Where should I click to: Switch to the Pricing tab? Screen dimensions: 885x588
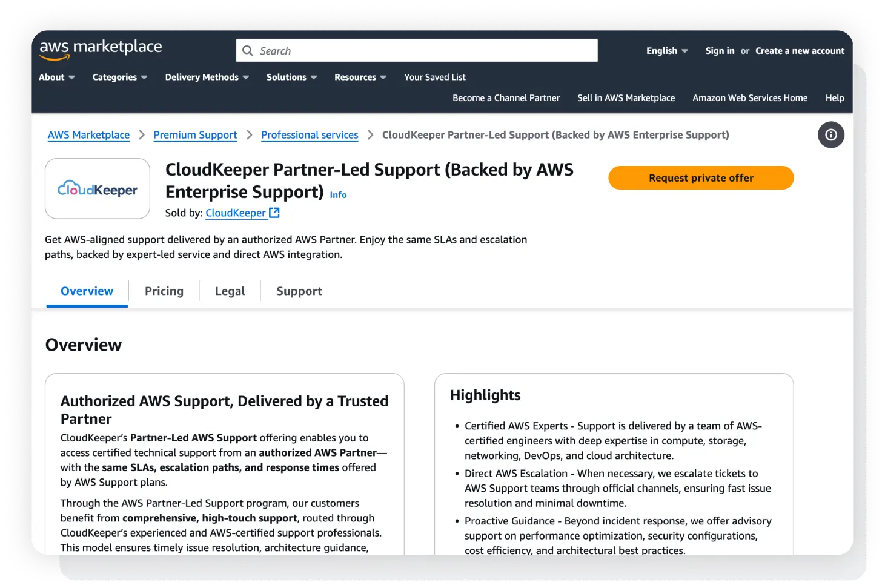pyautogui.click(x=164, y=291)
